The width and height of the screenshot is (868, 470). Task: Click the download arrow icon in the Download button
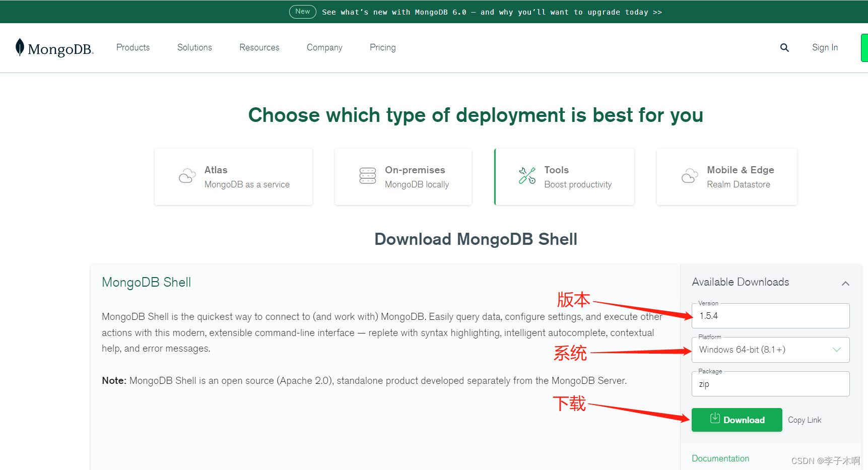click(x=715, y=418)
